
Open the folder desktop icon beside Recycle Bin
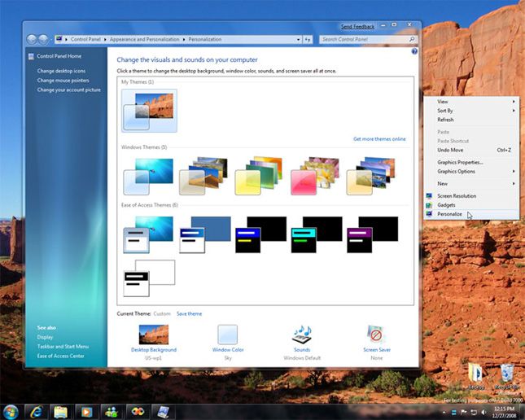tap(476, 377)
